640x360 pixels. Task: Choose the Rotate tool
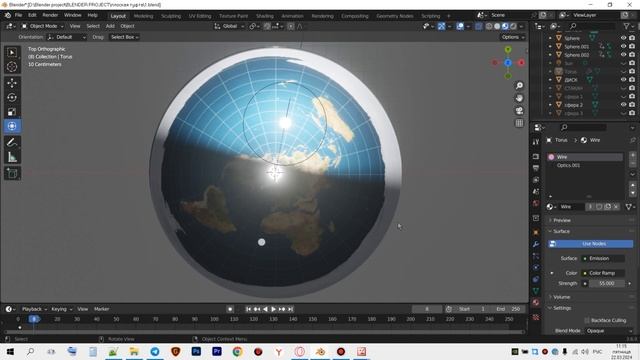click(12, 97)
